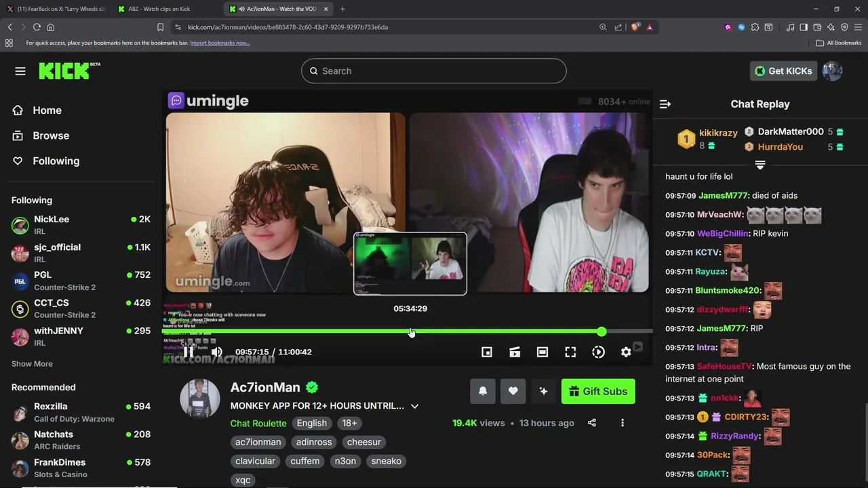Click the Get KICKs button

tap(783, 70)
